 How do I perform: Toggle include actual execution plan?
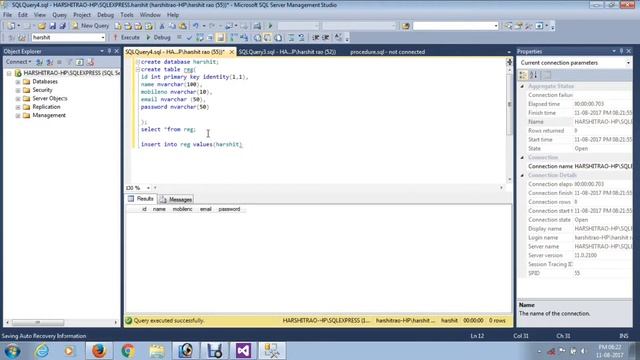point(234,38)
